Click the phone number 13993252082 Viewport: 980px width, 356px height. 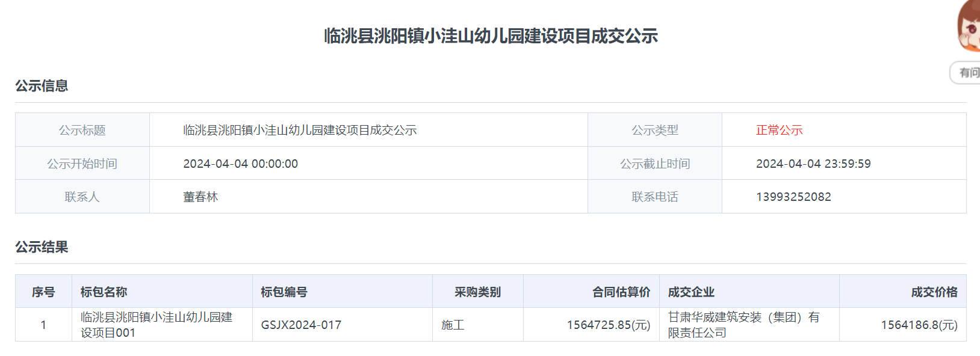pos(793,197)
